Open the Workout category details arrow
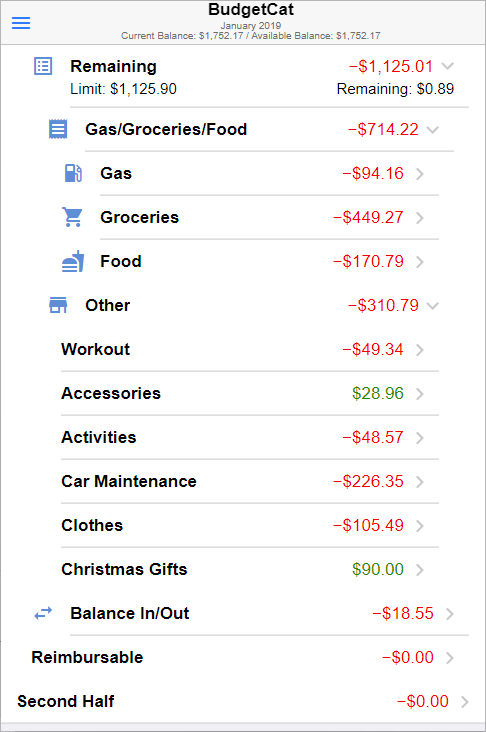This screenshot has width=486, height=732. tap(420, 350)
